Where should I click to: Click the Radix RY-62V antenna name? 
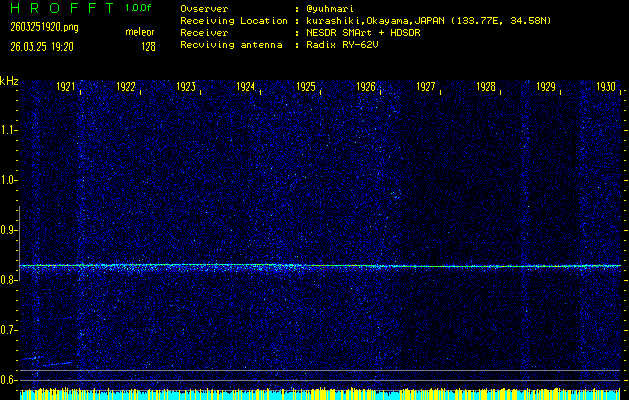(x=342, y=45)
